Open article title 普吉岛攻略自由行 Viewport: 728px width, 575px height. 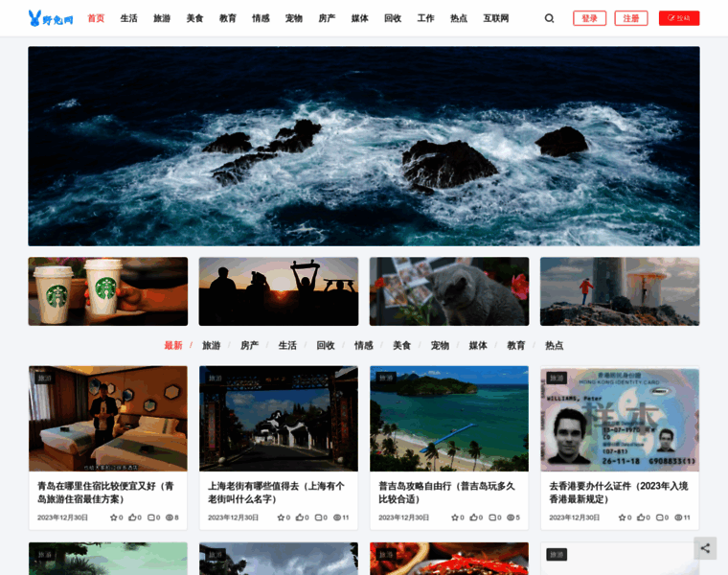pyautogui.click(x=446, y=493)
